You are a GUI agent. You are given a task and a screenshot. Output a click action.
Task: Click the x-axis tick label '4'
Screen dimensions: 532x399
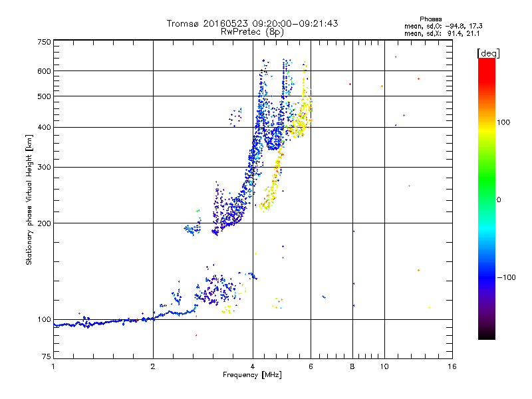(253, 366)
